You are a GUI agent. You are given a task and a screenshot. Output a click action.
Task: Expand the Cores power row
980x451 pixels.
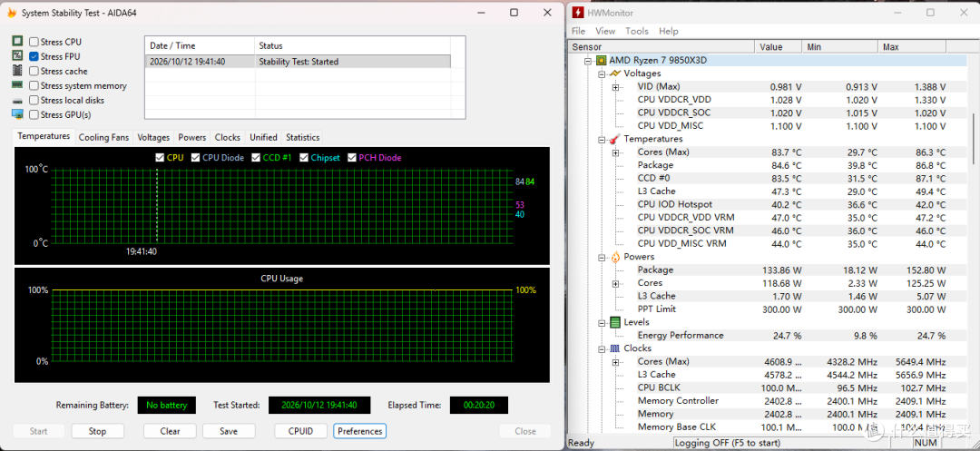615,284
